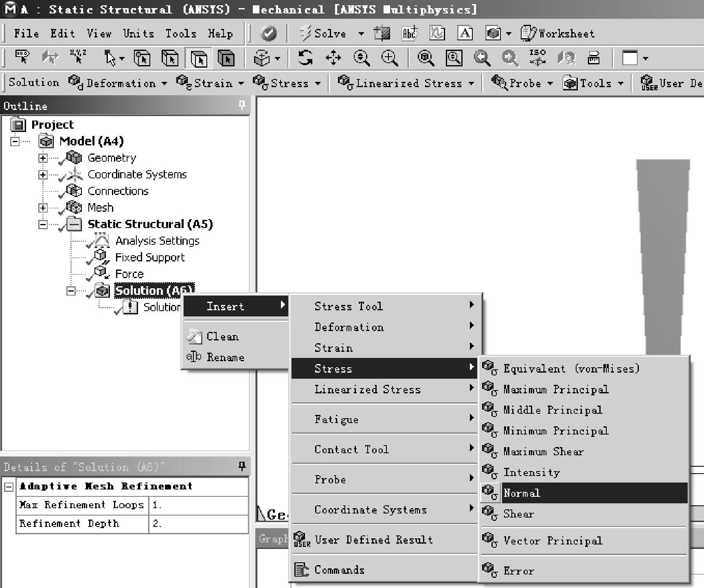Toggle the Vertex selection filter
The image size is (704, 588).
(x=142, y=58)
